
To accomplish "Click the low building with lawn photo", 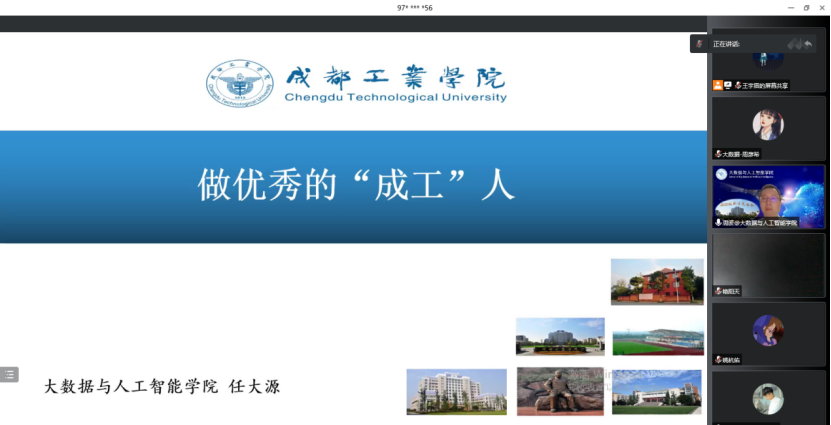I will tap(657, 392).
